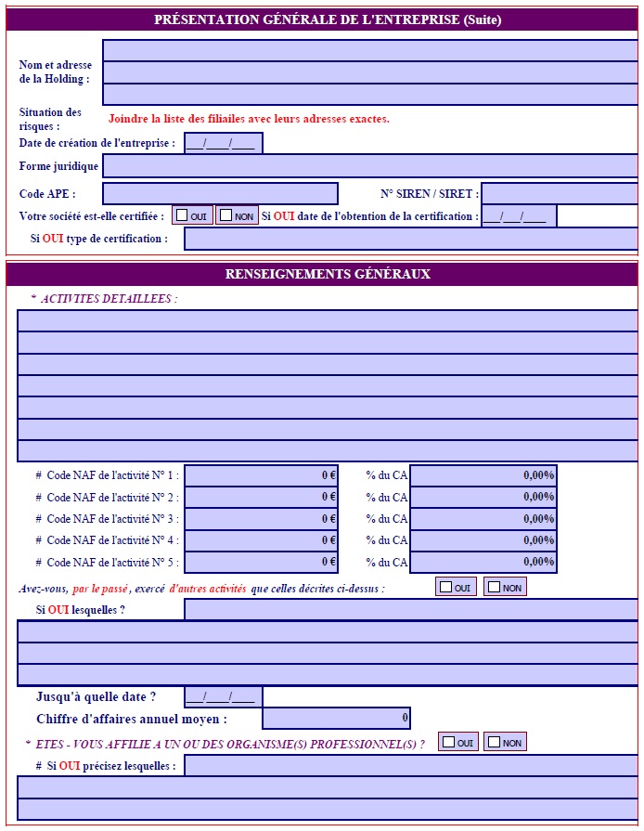Tick NON for other past activities question
Screen dimensions: 644x831
pos(495,587)
